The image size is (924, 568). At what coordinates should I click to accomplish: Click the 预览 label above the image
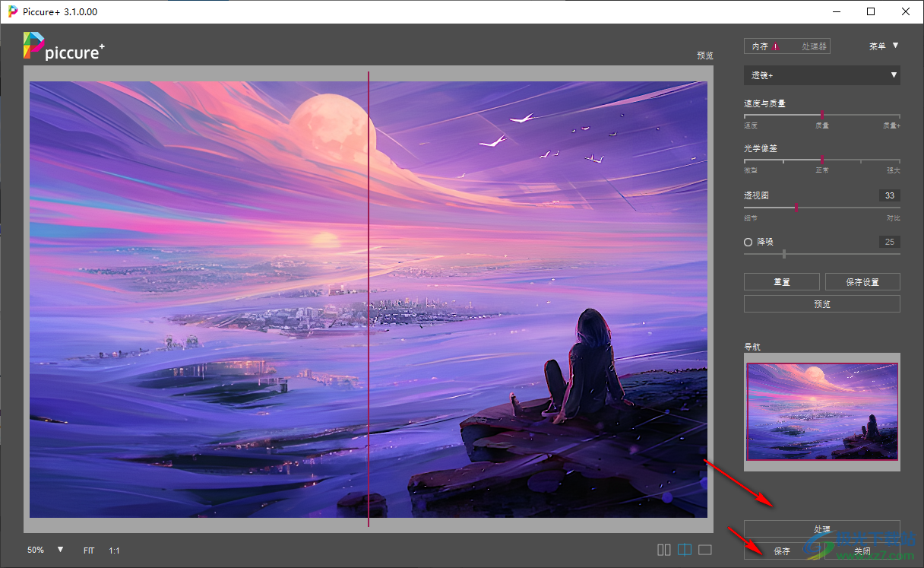[705, 56]
